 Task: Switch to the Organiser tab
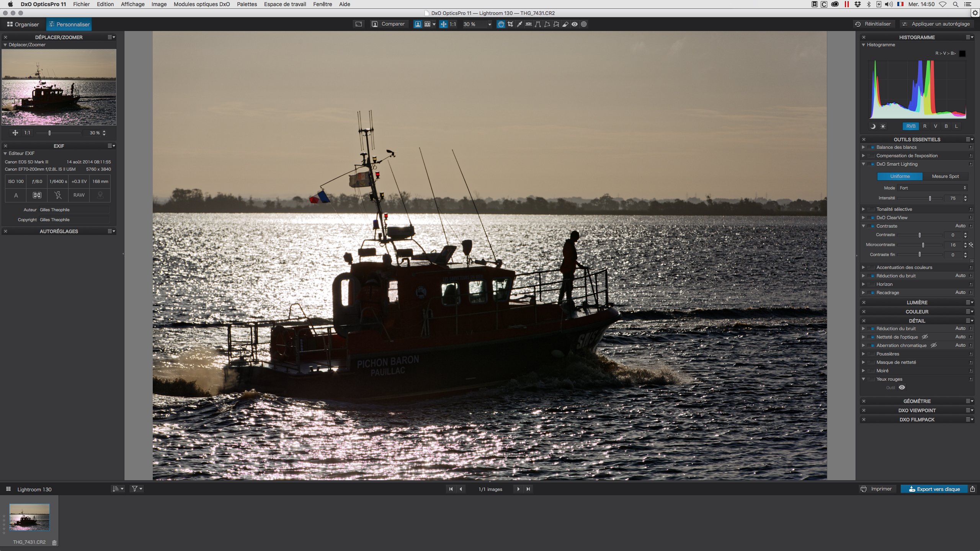23,24
